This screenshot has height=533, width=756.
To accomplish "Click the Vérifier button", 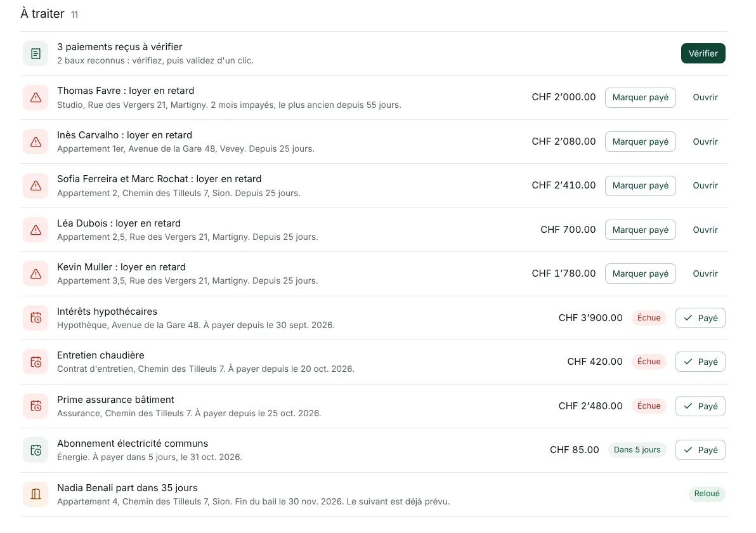I will 703,53.
